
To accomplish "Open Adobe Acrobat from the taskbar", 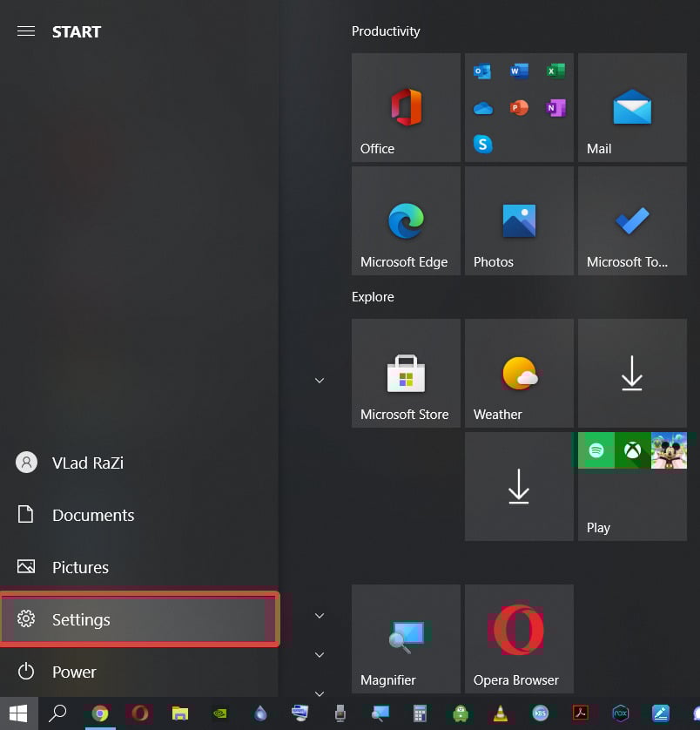I will pyautogui.click(x=581, y=713).
